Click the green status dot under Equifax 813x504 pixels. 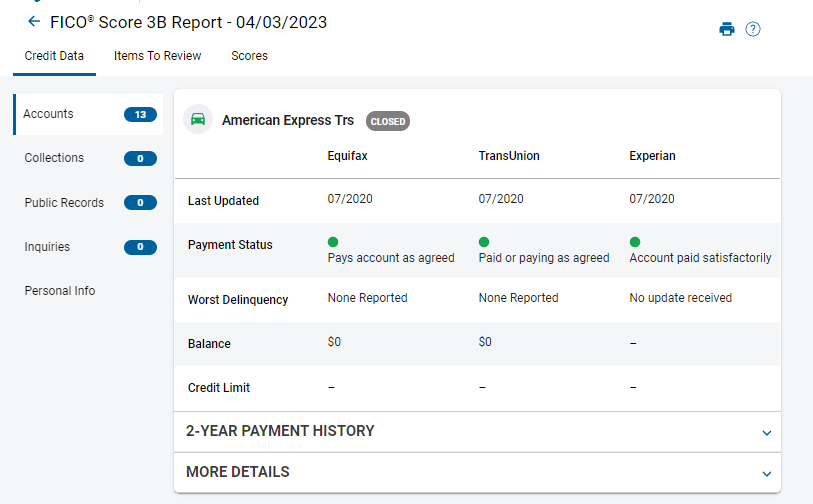click(x=333, y=242)
